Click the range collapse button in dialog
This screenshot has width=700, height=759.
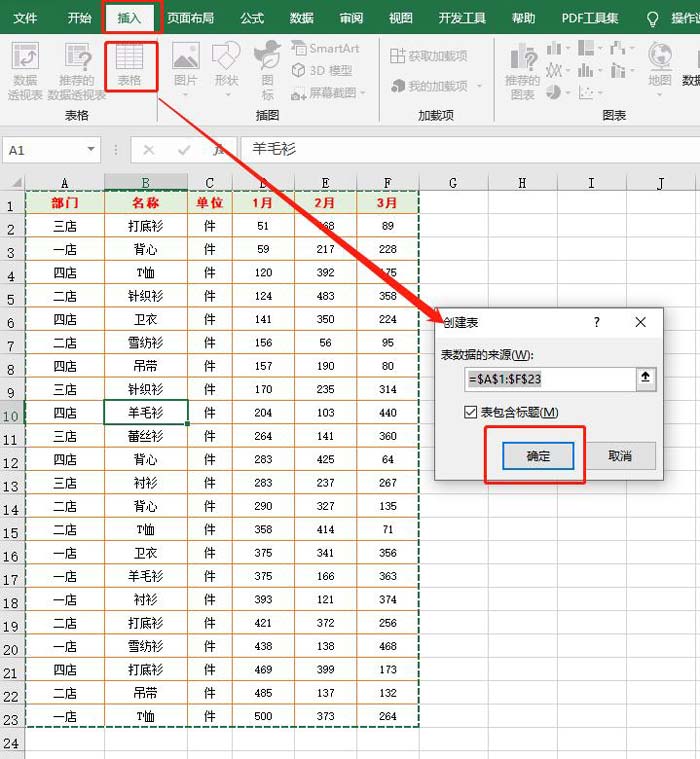(x=645, y=379)
